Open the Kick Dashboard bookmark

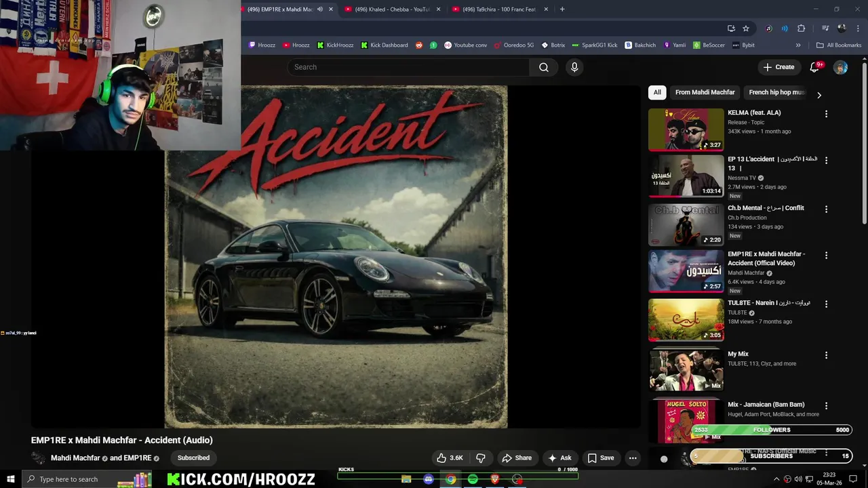point(384,45)
